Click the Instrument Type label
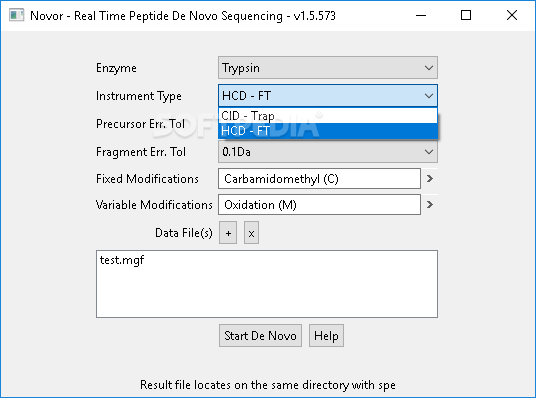The width and height of the screenshot is (536, 398). pyautogui.click(x=139, y=96)
